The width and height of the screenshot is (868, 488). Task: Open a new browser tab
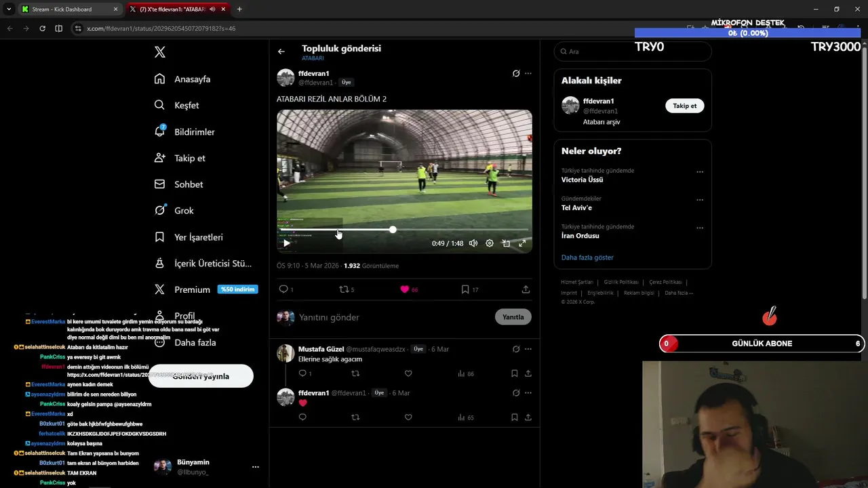(239, 9)
